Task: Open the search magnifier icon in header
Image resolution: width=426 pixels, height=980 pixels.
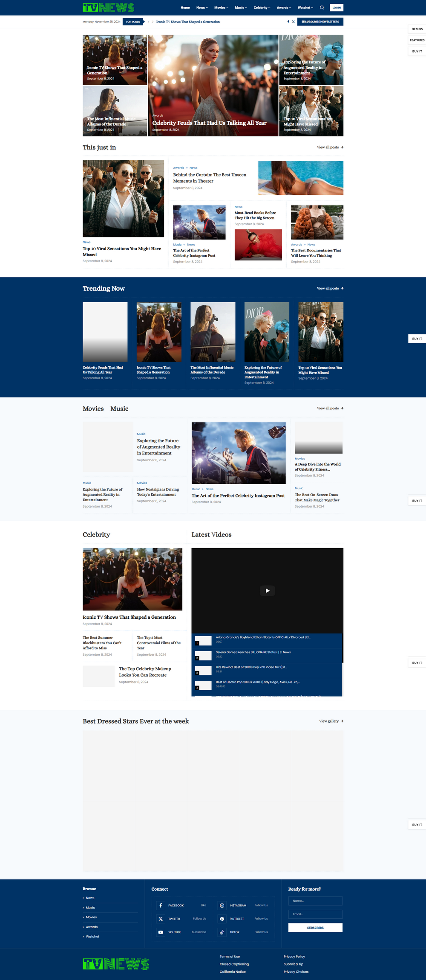Action: pos(322,8)
